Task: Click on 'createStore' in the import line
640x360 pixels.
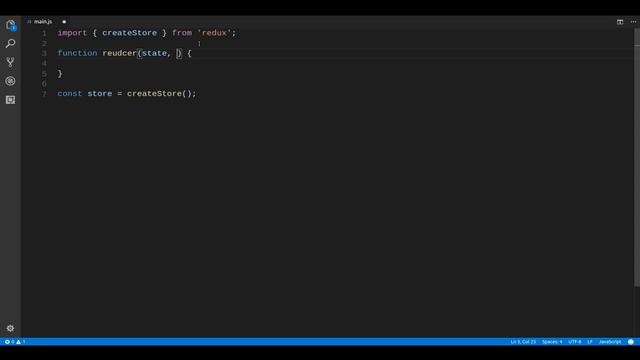Action: click(129, 33)
